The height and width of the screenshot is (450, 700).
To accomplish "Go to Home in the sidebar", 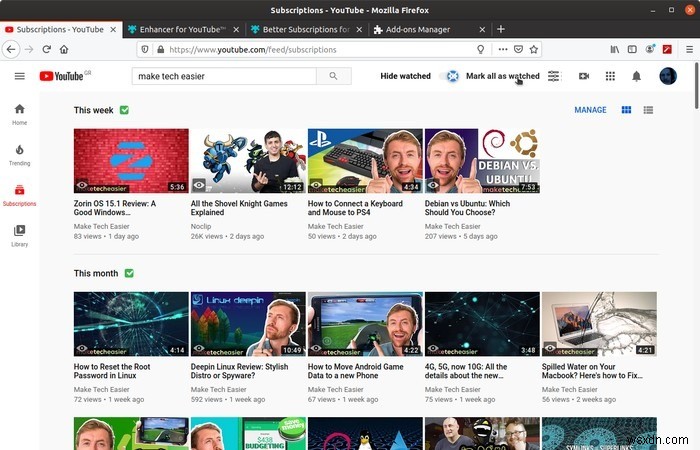I will (x=20, y=114).
